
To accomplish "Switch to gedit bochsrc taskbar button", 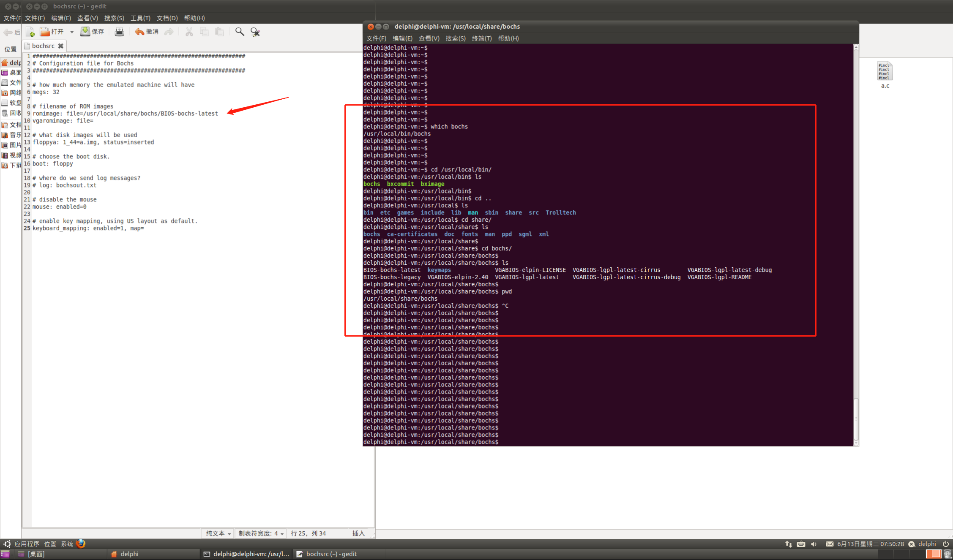I will point(331,554).
